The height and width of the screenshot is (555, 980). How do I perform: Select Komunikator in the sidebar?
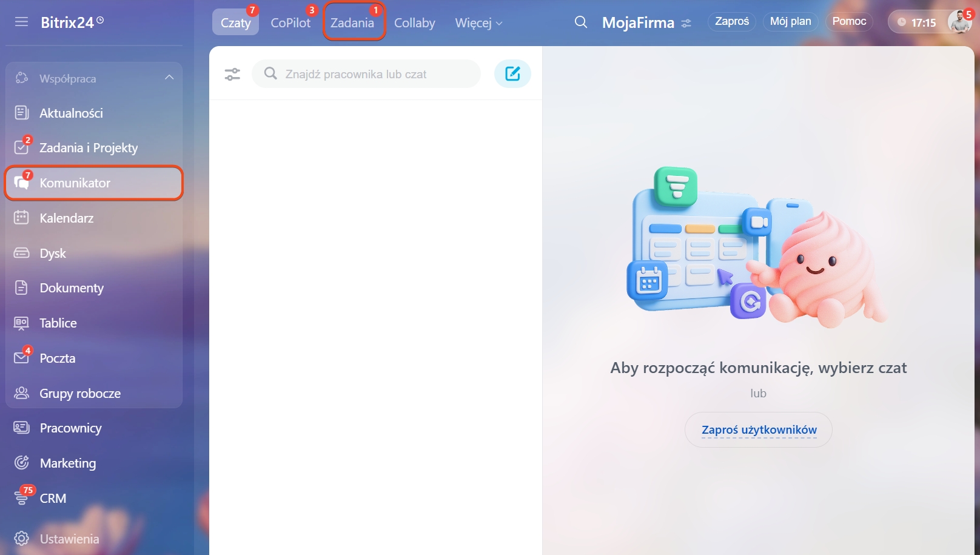pos(94,183)
